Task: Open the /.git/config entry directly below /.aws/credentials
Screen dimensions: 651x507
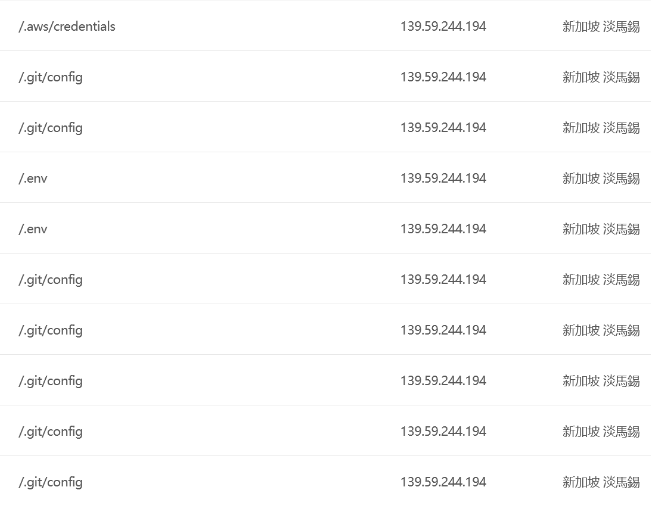Action: tap(50, 78)
